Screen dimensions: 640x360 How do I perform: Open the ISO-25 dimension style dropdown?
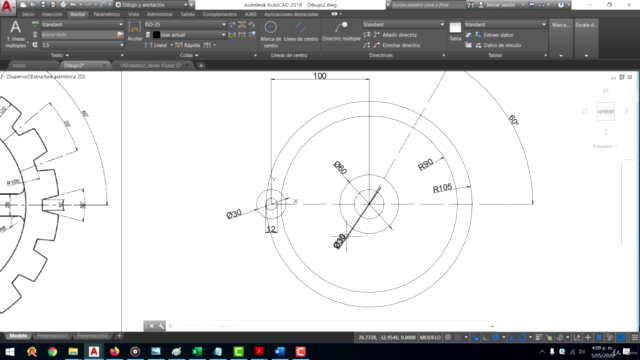click(x=185, y=24)
